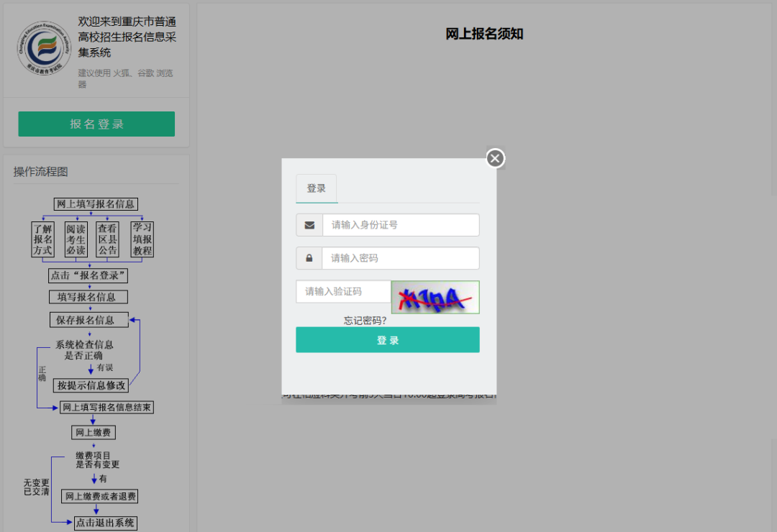This screenshot has width=777, height=532.
Task: Click the 保存报名信息 flowchart box
Action: tap(88, 319)
